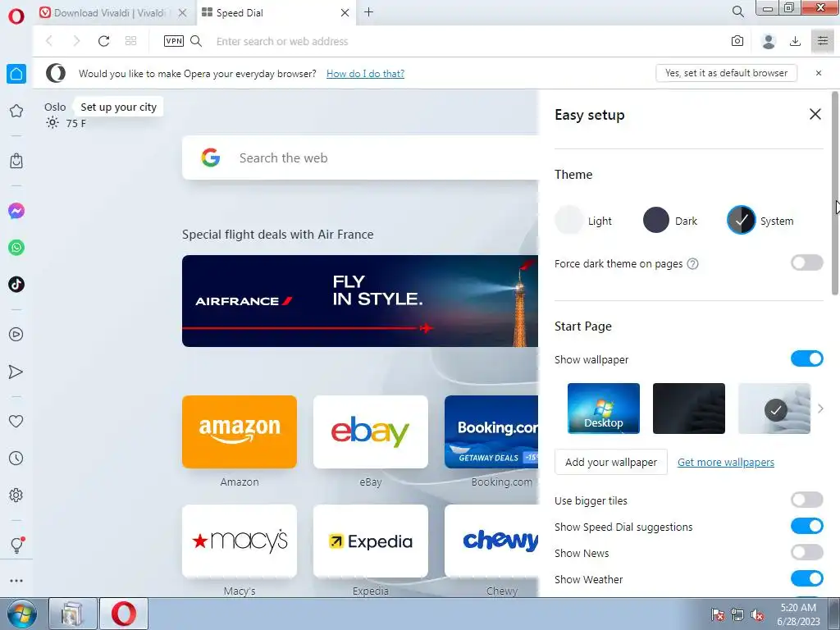Click Yes, set it as default browser
The width and height of the screenshot is (840, 630).
[x=726, y=73]
